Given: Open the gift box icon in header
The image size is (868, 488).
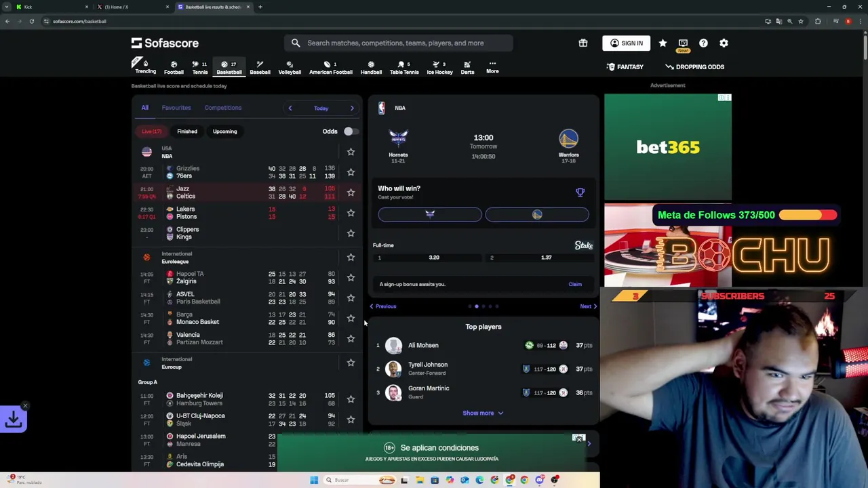Looking at the screenshot, I should point(583,43).
